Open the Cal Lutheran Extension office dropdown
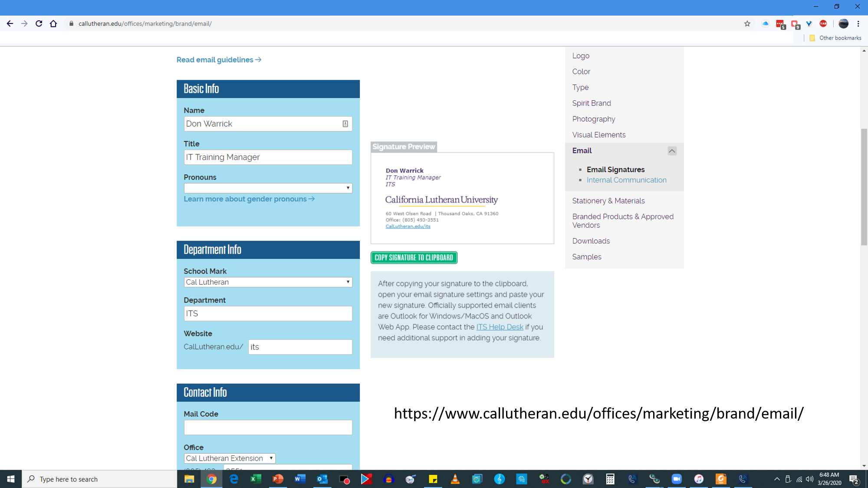Screen dimensions: 868x488 click(229, 458)
